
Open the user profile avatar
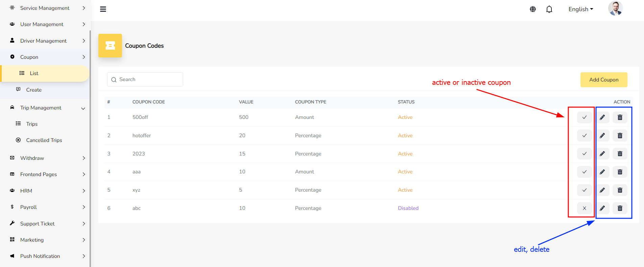(615, 8)
